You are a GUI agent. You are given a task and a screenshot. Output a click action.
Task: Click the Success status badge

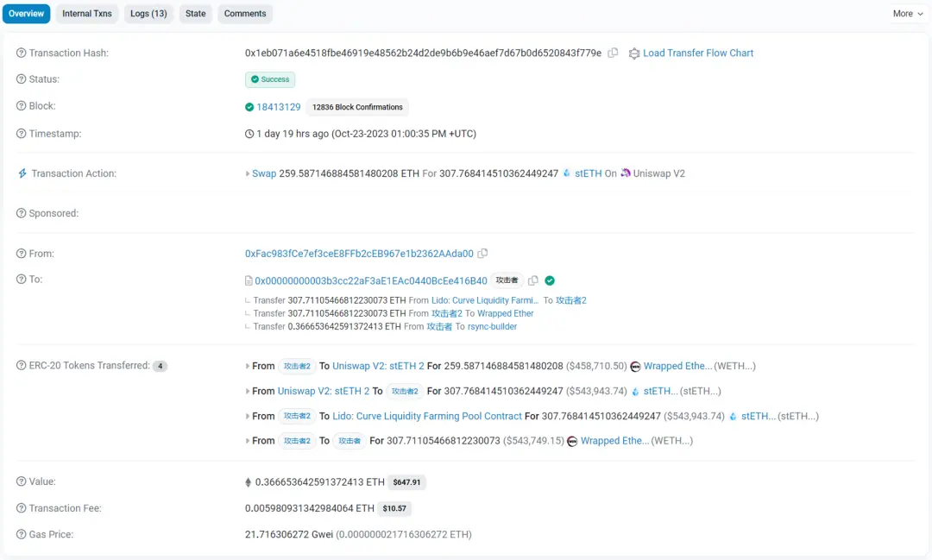click(x=270, y=79)
